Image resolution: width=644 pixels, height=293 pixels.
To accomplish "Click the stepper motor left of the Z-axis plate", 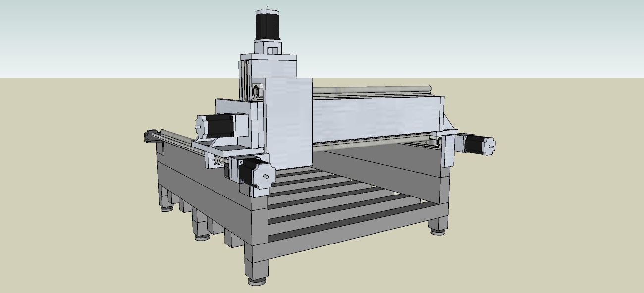I will click(x=218, y=126).
